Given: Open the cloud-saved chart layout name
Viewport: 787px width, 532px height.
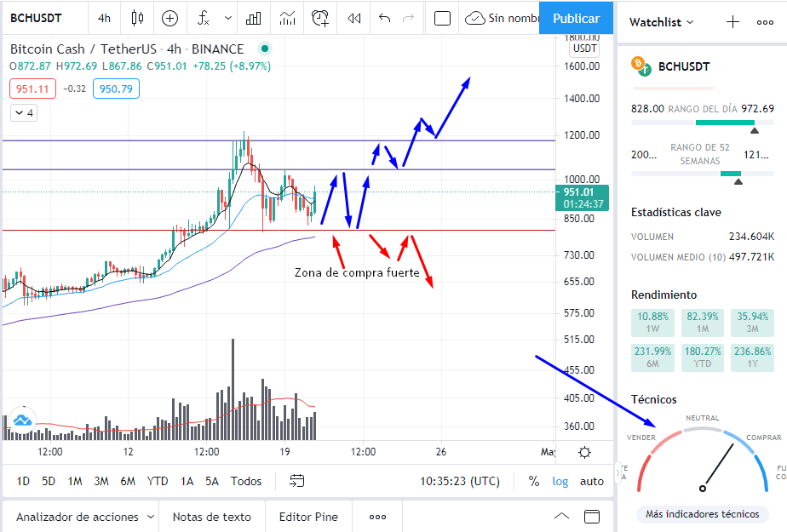Looking at the screenshot, I should pos(502,19).
